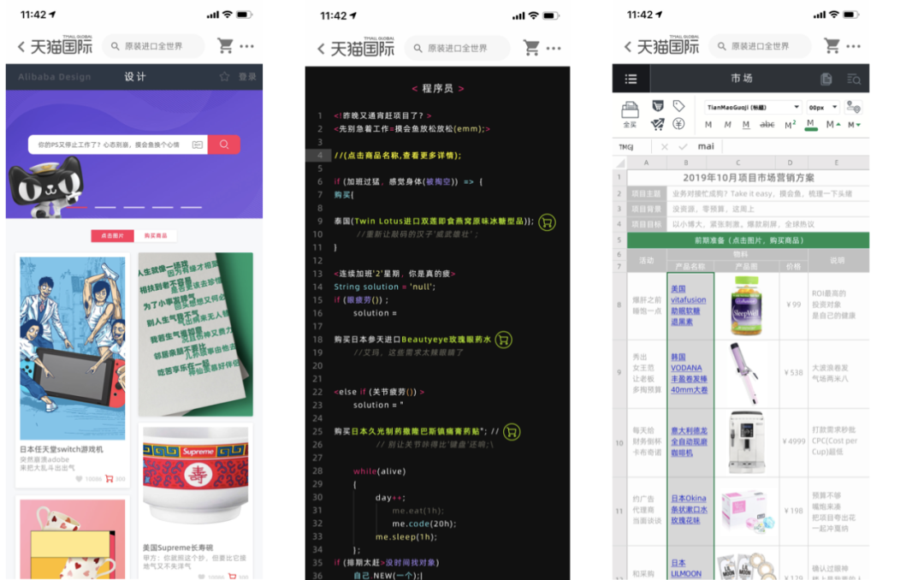Click the cart icon after Twin Lotus code line
This screenshot has width=924, height=580.
coord(548,222)
